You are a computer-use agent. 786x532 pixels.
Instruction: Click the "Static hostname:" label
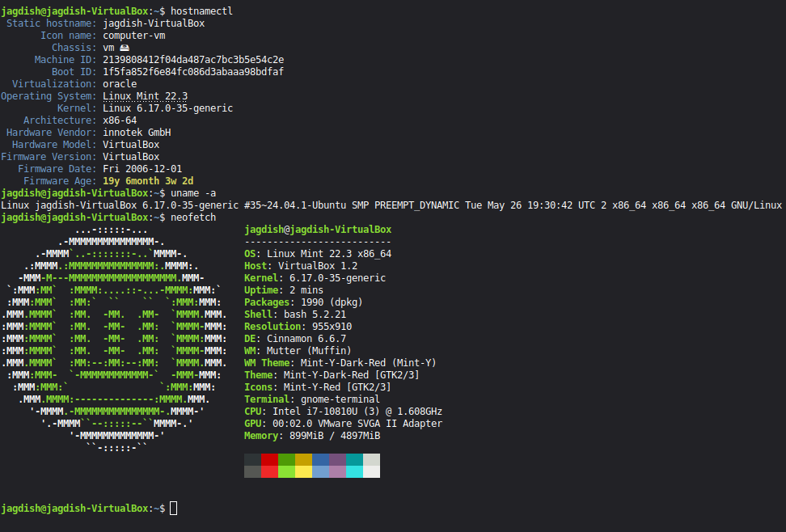[x=51, y=23]
